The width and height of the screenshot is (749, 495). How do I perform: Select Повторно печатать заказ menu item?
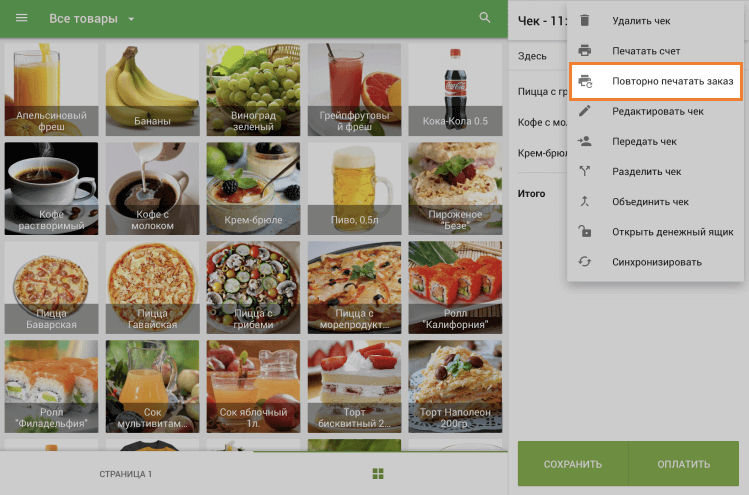[672, 81]
